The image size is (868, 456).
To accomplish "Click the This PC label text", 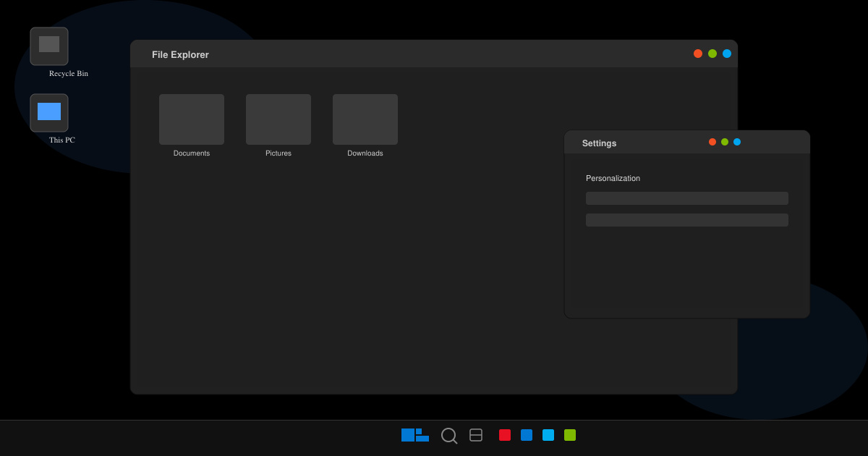I will click(x=62, y=140).
